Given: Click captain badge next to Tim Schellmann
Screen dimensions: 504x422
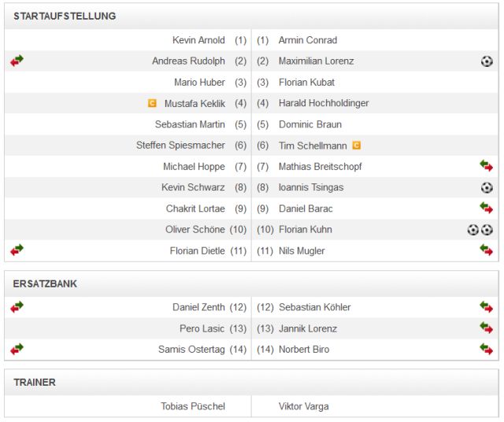Looking at the screenshot, I should point(357,145).
